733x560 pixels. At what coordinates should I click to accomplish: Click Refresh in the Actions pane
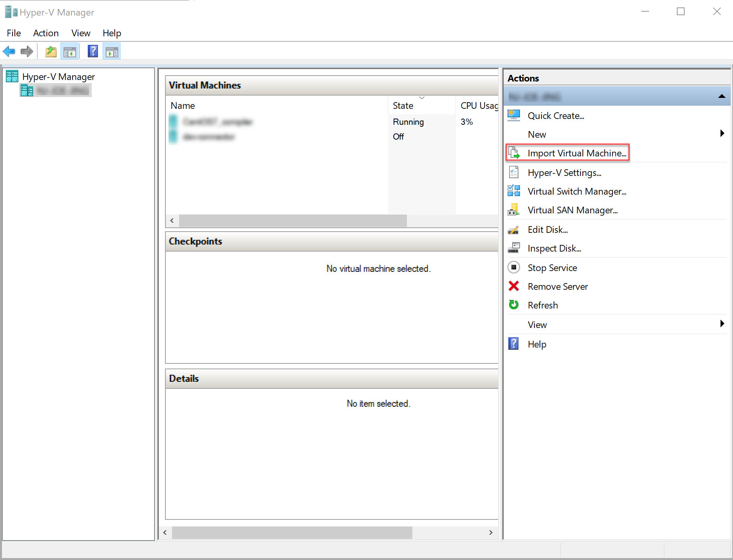pos(543,305)
